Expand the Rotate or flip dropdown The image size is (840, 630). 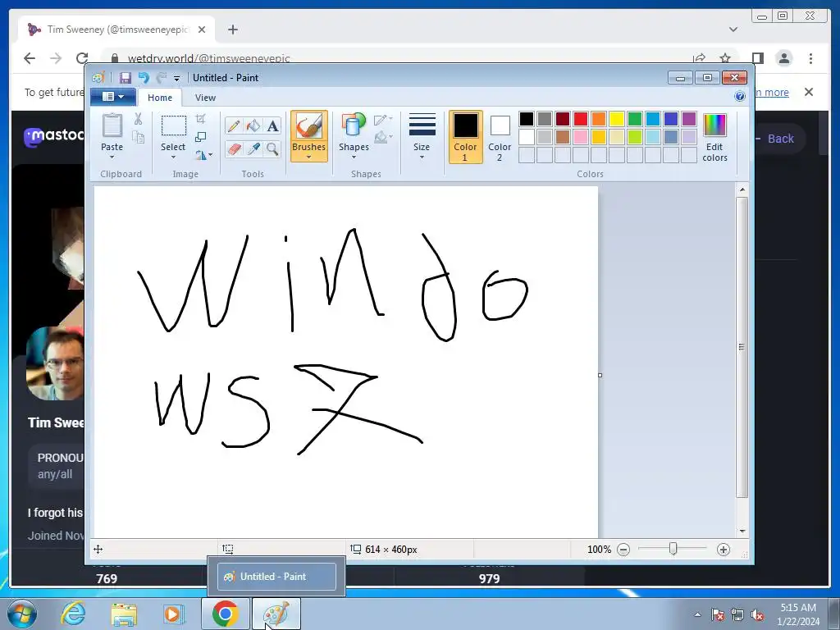203,155
